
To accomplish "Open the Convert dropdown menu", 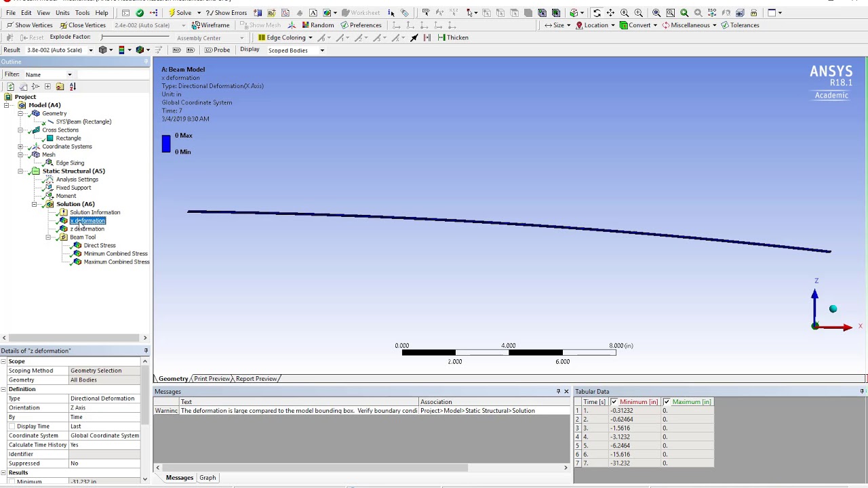I will 639,25.
